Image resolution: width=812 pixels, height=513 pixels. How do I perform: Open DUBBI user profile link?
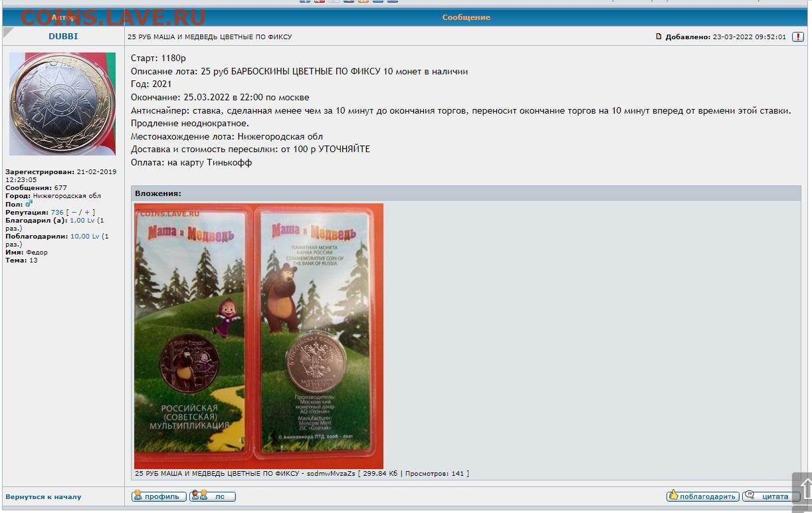coord(63,37)
